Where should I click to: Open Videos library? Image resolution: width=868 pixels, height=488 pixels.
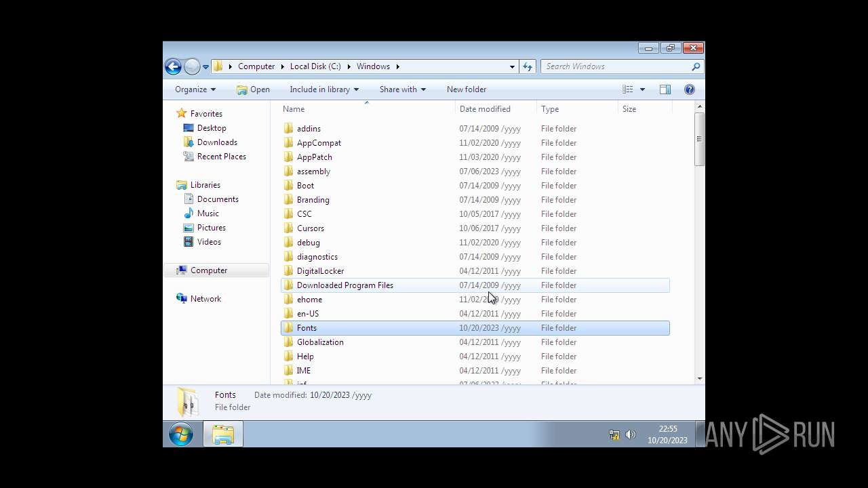tap(209, 242)
